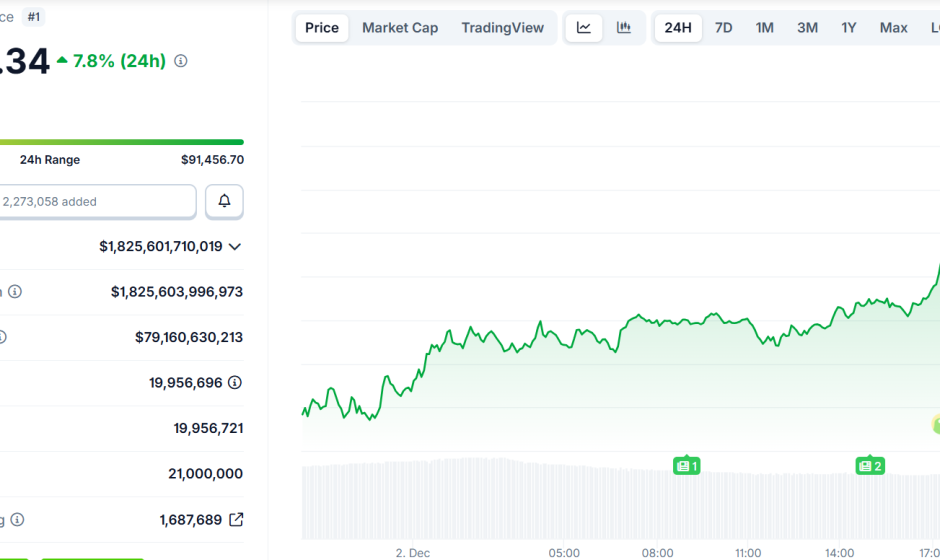Screen dimensions: 940x560
Task: Open news marker 1 on chart
Action: point(687,465)
